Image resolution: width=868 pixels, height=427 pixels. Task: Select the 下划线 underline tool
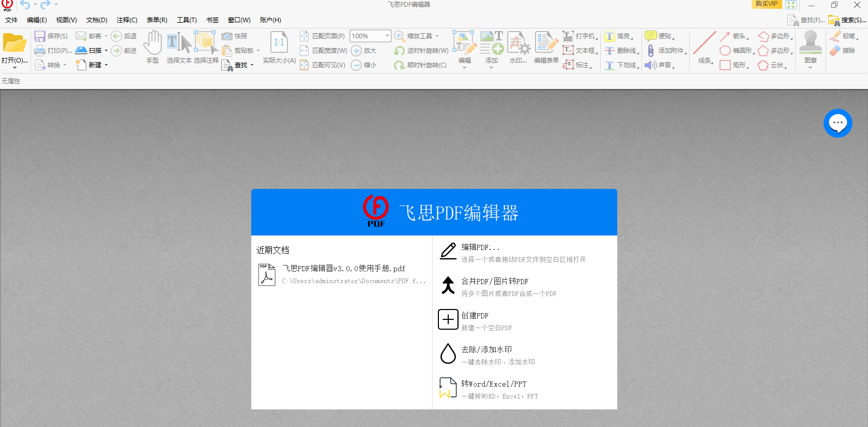(x=621, y=65)
